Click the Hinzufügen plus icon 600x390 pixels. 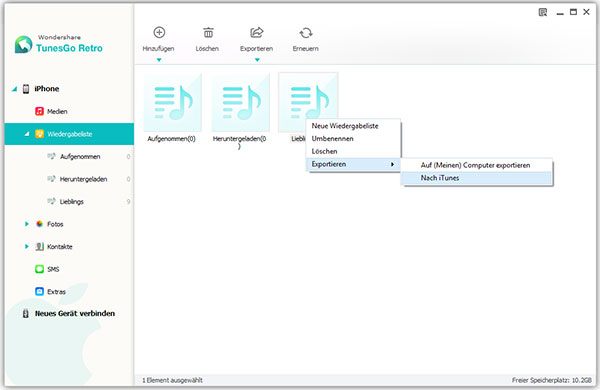[159, 33]
